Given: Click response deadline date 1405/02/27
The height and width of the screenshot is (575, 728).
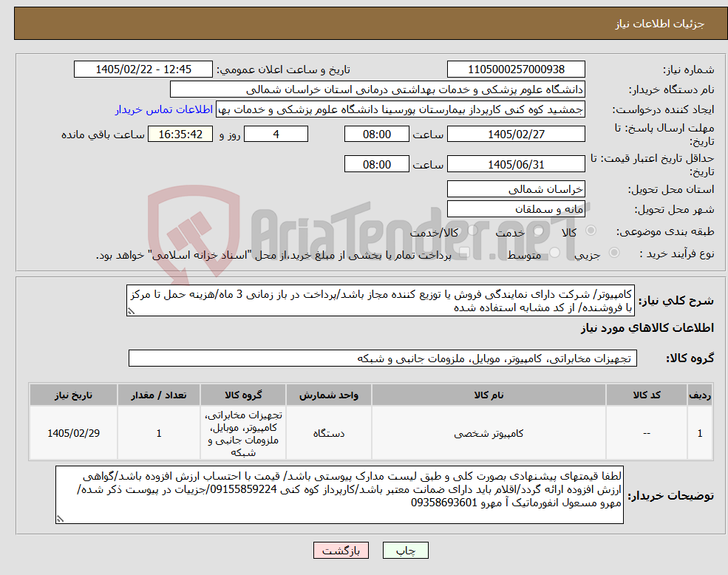Looking at the screenshot, I should 516,135.
